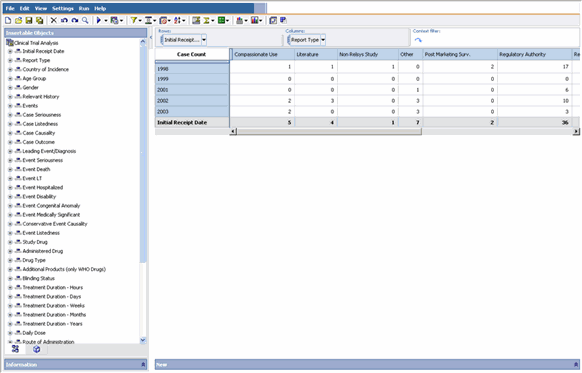Select the Case Count corner cell

(192, 54)
